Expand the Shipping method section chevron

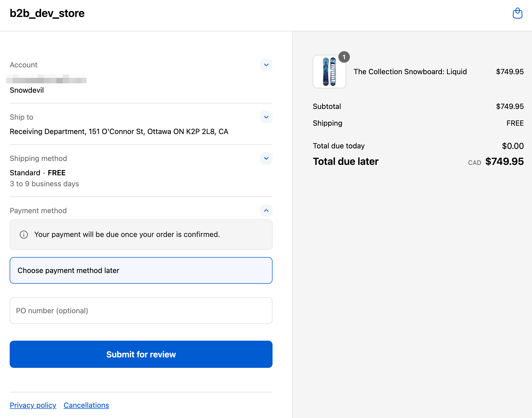coord(266,158)
